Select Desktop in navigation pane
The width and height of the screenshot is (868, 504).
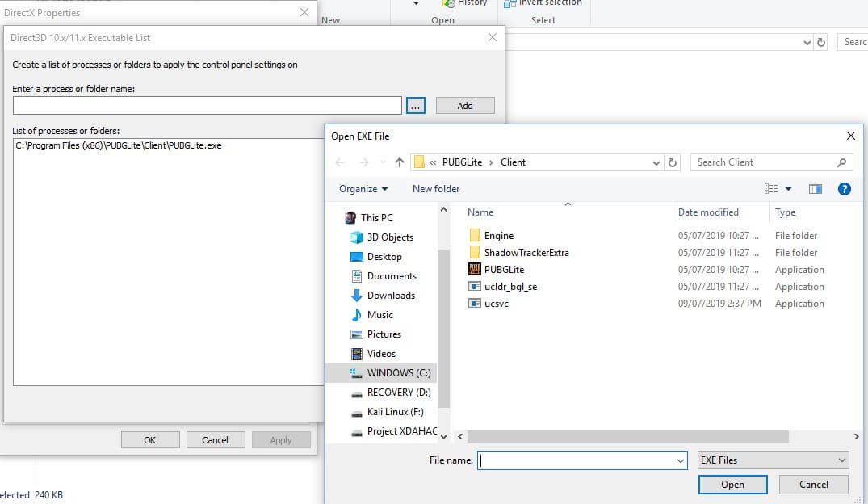tap(384, 256)
